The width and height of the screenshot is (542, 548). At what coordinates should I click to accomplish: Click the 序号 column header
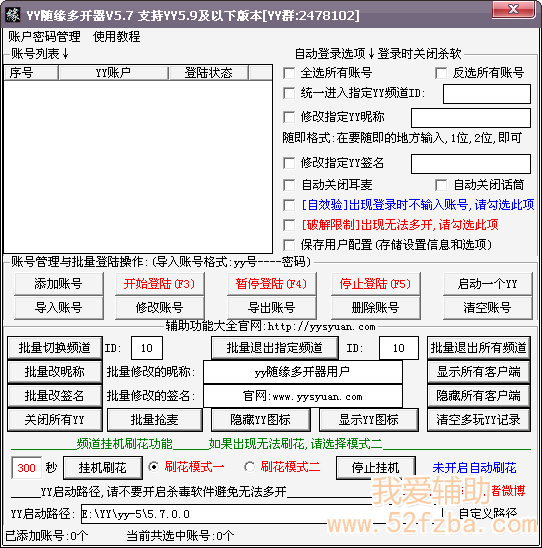(31, 73)
